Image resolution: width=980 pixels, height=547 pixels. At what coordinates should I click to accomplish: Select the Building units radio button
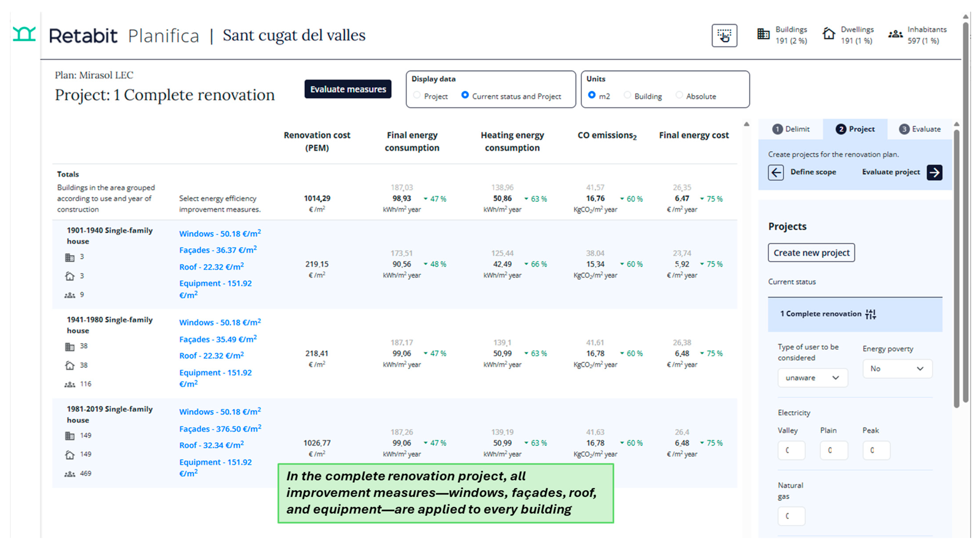coord(627,96)
